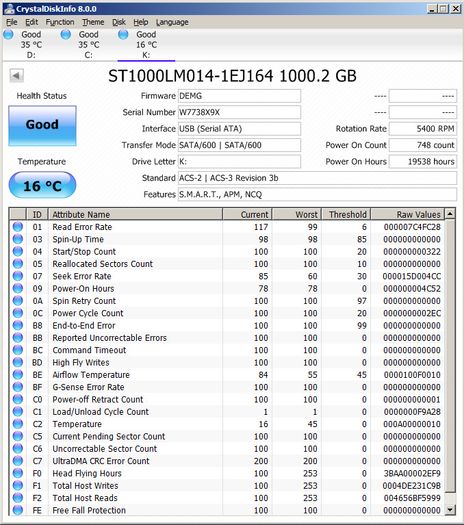The width and height of the screenshot is (464, 525).
Task: Click the scroll down arrow
Action: tap(450, 510)
